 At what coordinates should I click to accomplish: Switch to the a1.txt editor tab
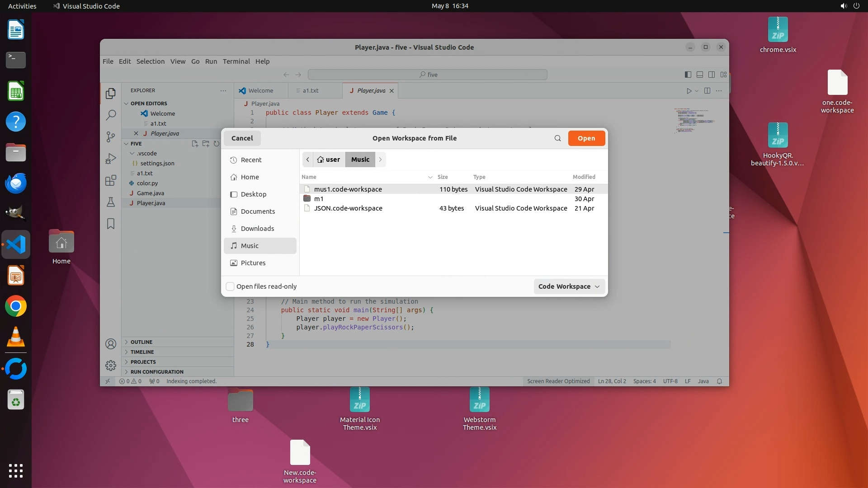[311, 90]
